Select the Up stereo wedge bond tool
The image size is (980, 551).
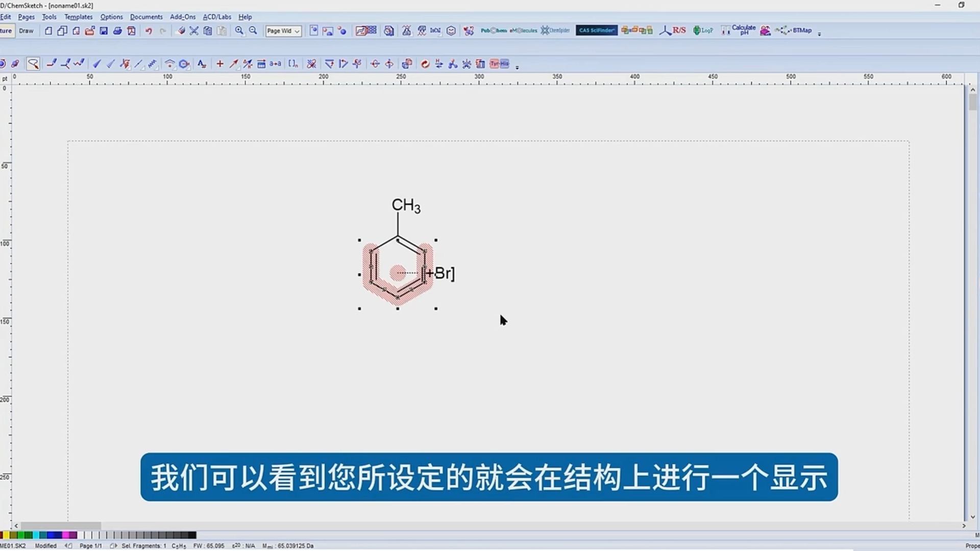point(96,64)
